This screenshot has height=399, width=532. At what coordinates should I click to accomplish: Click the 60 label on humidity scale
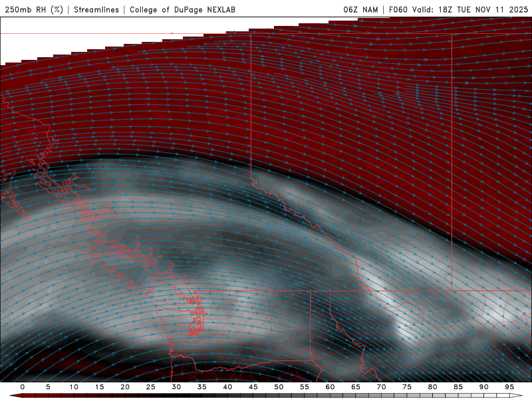coord(330,387)
